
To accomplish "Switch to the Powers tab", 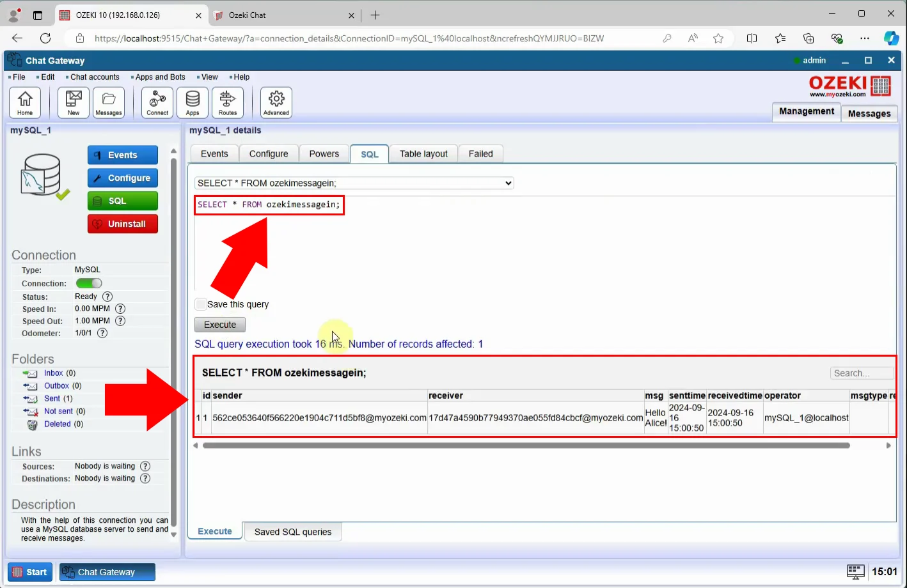I will pos(324,154).
